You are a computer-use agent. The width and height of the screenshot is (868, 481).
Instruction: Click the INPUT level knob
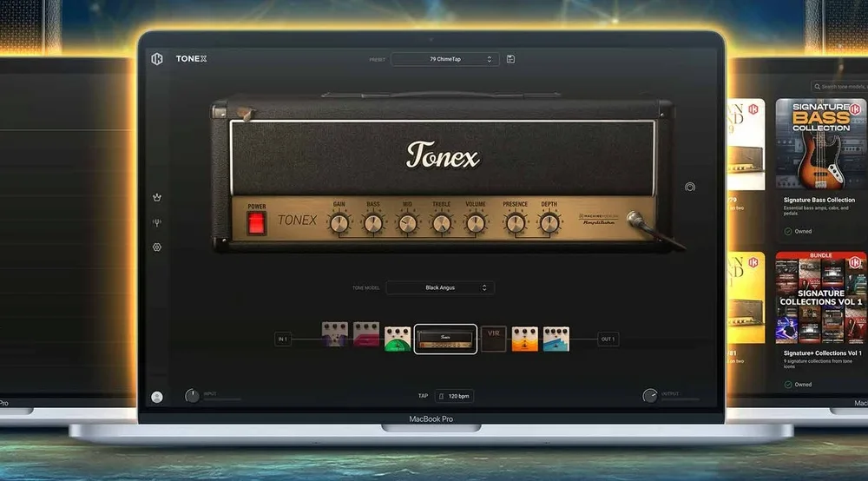[x=192, y=396]
